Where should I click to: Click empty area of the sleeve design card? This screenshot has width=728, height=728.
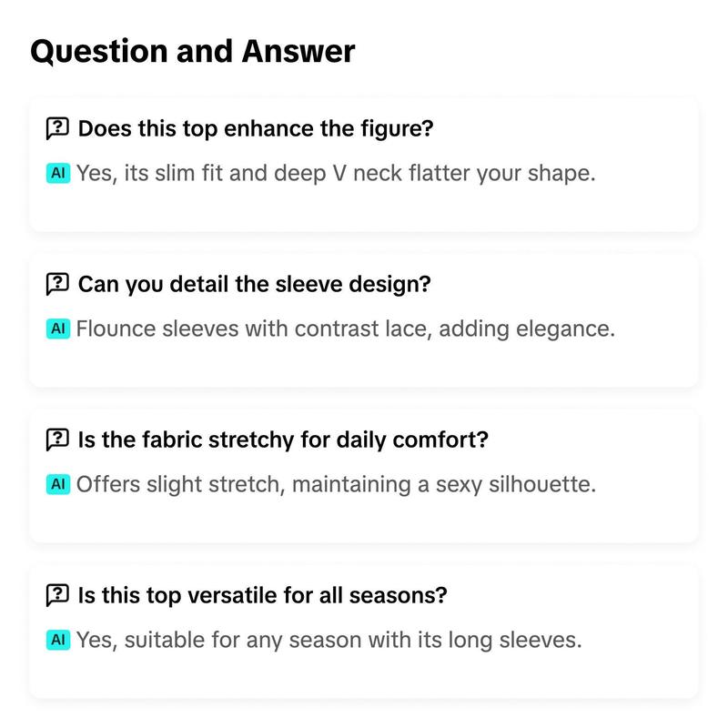(x=363, y=365)
